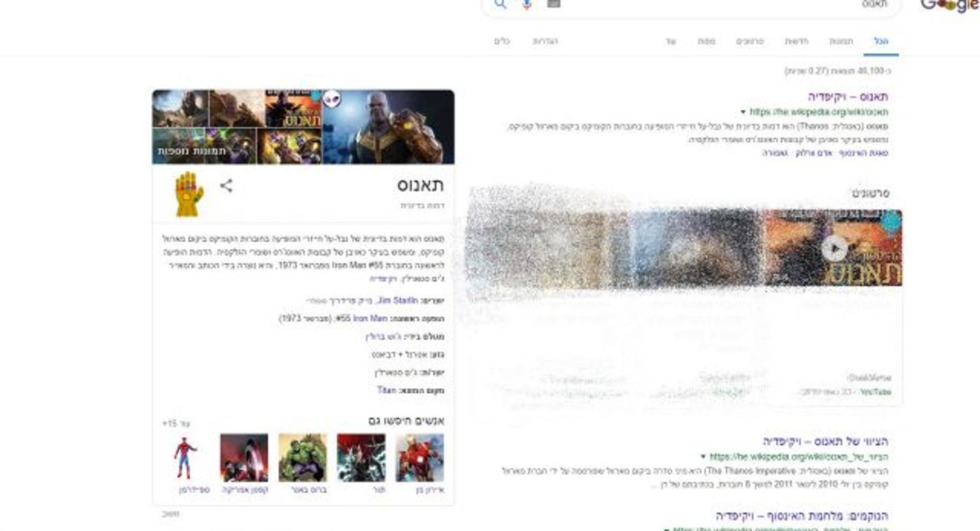Viewport: 980px width, 531px height.
Task: Expand the arrow next to הציווי_של_תאנוס URL
Action: click(x=703, y=457)
